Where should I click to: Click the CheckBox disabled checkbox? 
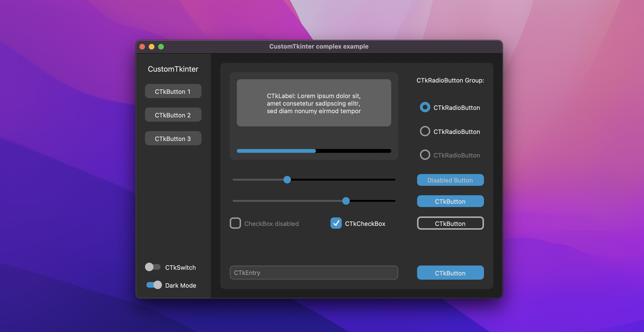click(x=235, y=223)
